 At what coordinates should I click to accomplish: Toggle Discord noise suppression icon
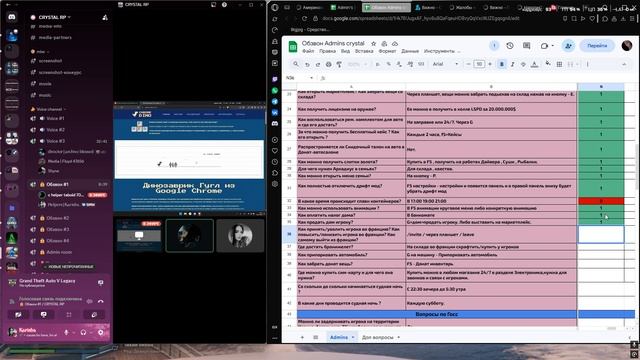point(89,302)
